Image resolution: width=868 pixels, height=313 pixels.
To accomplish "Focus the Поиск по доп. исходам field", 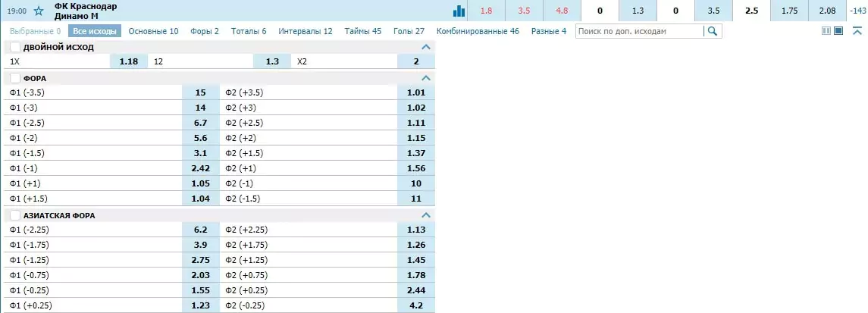I will click(639, 31).
